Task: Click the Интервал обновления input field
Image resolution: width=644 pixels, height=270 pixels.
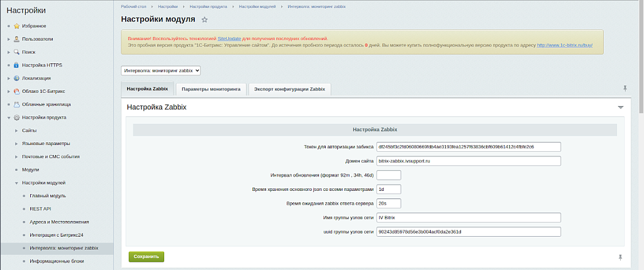Action: 388,175
